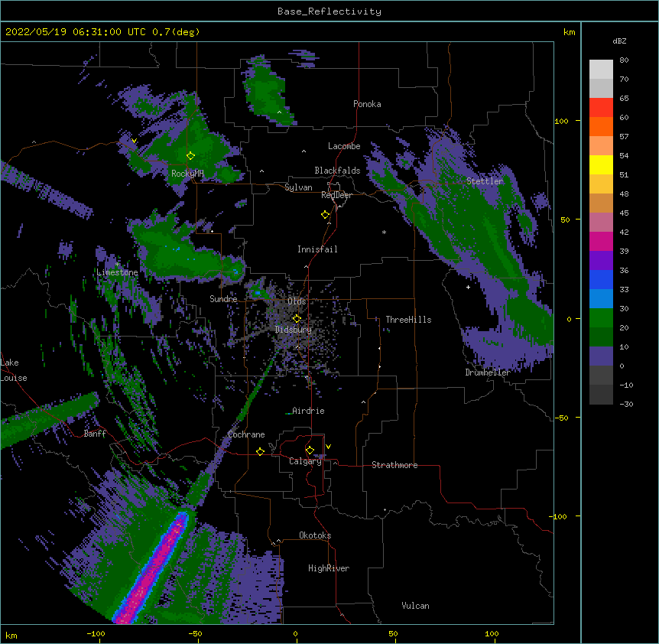Select the 39 dBZ magenta color swatch
The height and width of the screenshot is (644, 659).
pos(601,241)
